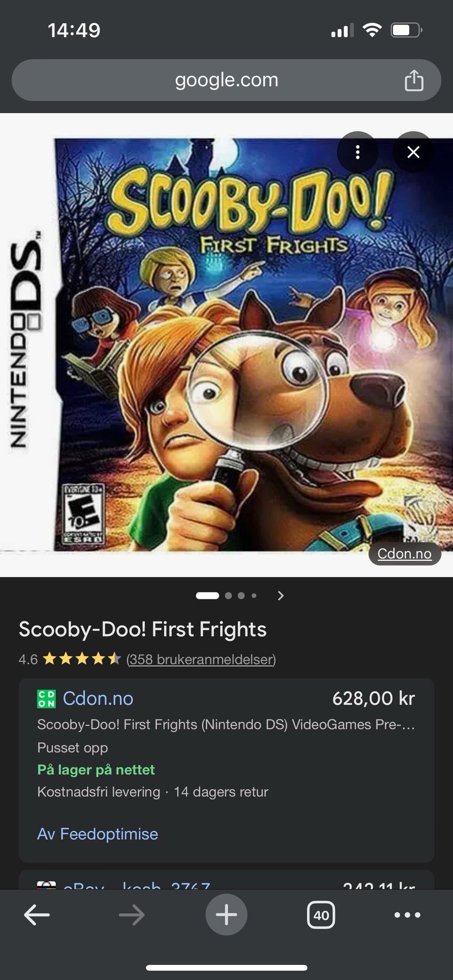Viewport: 453px width, 980px height.
Task: Open the tab switcher showing 40
Action: [x=321, y=915]
